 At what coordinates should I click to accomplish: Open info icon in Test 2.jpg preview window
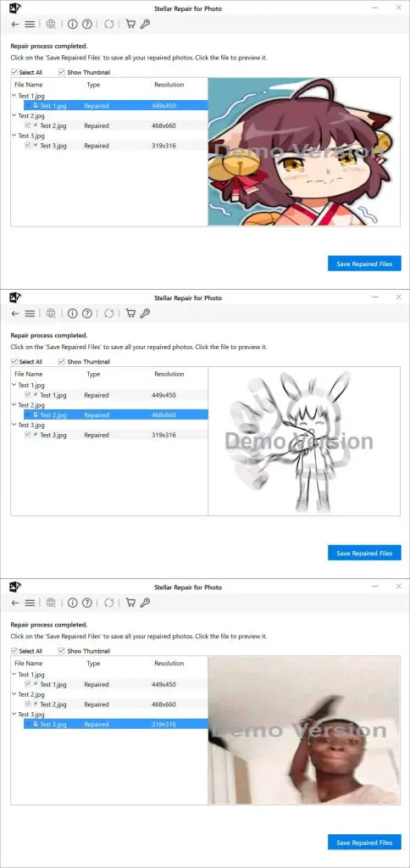(x=73, y=314)
